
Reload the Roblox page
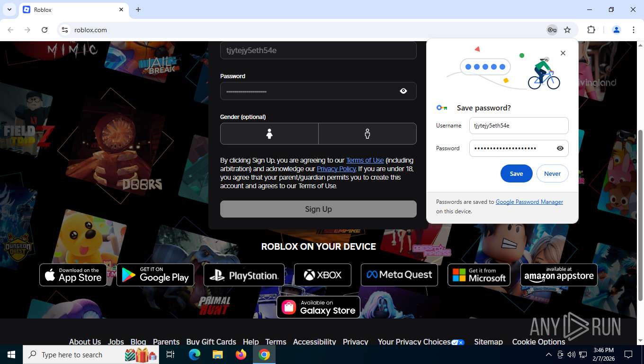[x=45, y=30]
